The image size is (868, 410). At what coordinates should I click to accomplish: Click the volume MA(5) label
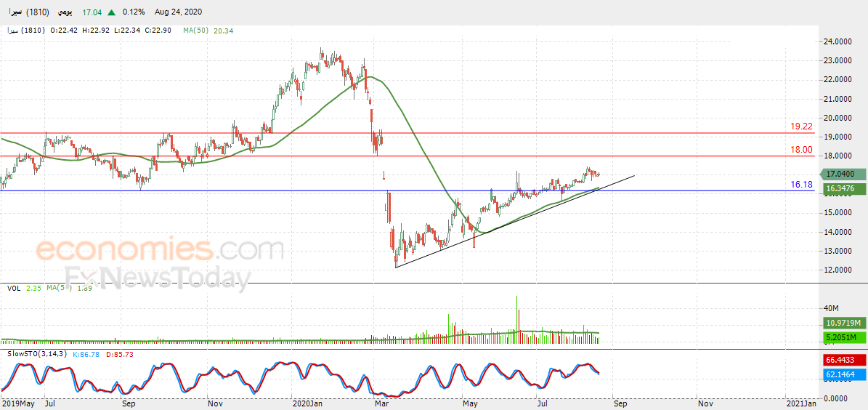(x=58, y=288)
